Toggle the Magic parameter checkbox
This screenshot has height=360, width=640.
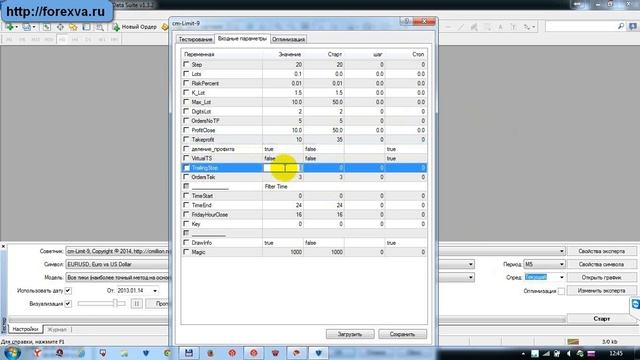(x=186, y=252)
